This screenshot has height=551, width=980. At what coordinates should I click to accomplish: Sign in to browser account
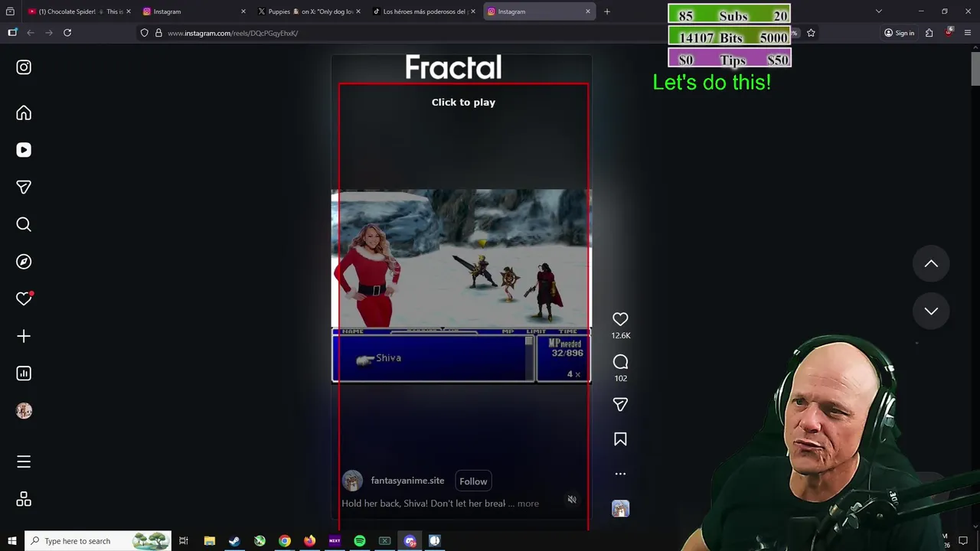point(900,33)
